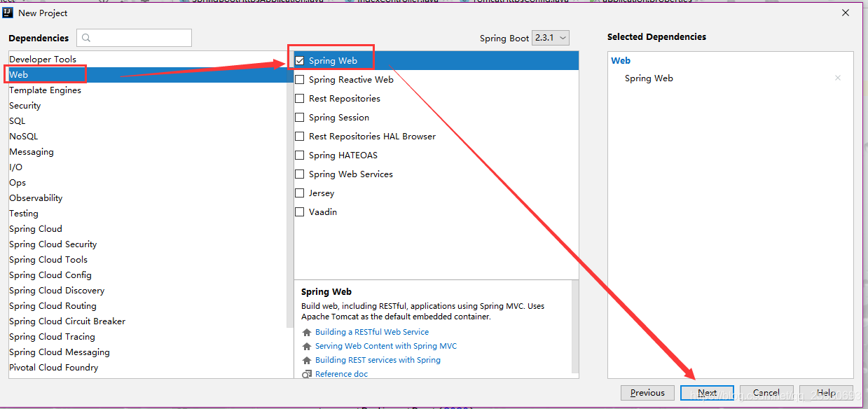Close the New Project dialog
868x409 pixels.
(846, 13)
